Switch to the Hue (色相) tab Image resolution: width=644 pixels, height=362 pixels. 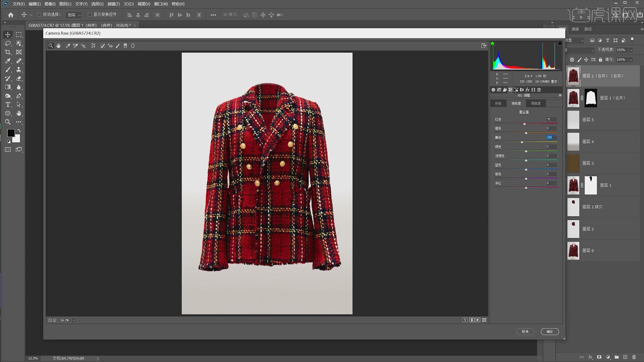pyautogui.click(x=498, y=104)
